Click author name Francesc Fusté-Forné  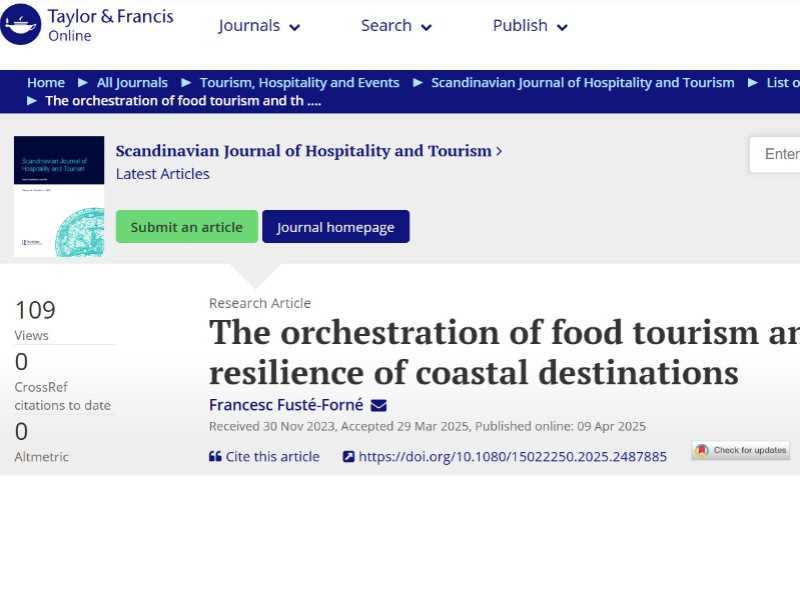286,405
